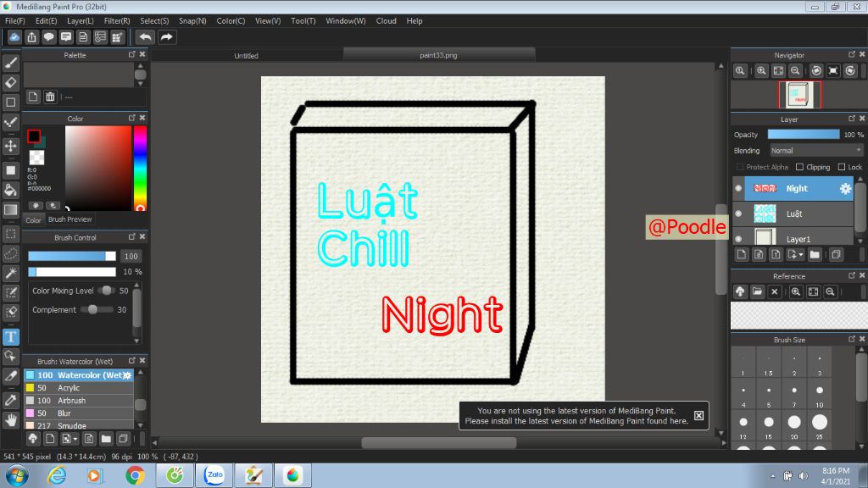868x488 pixels.
Task: Open the Layer(L) menu
Action: coord(81,21)
